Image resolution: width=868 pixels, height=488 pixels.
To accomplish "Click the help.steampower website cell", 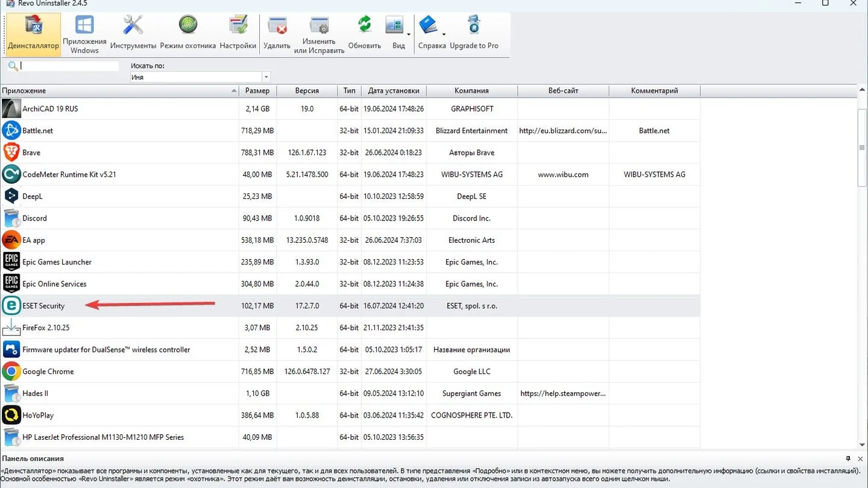I will [x=563, y=393].
